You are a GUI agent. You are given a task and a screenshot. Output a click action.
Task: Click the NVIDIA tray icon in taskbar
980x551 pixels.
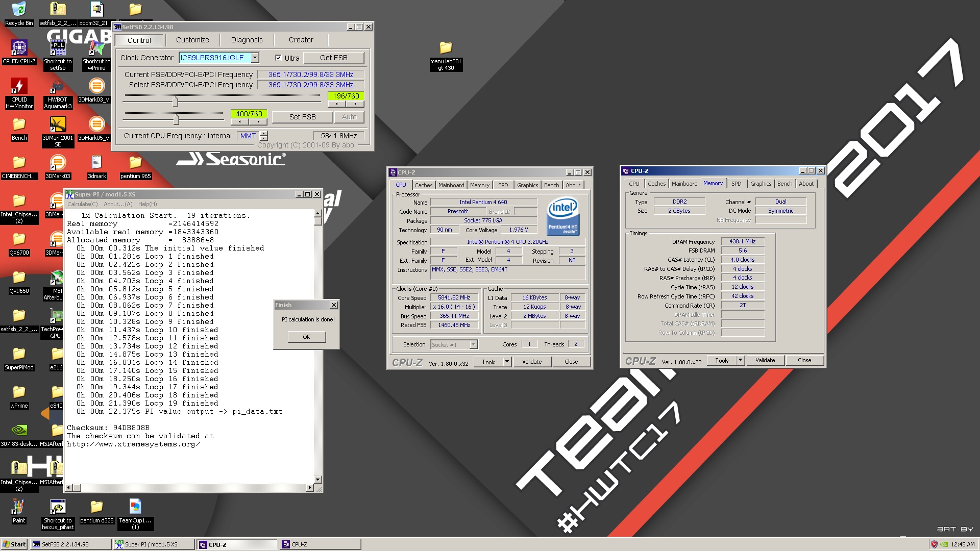(x=944, y=544)
